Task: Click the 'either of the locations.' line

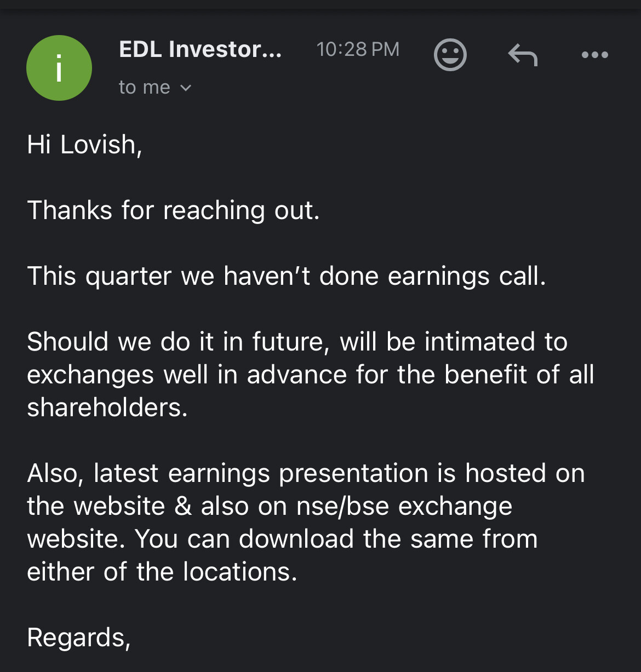Action: pos(162,572)
